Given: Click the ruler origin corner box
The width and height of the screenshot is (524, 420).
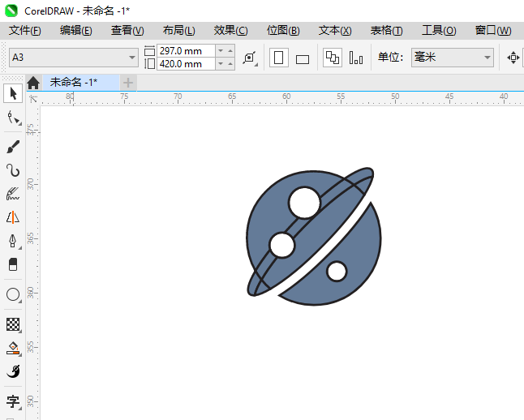Looking at the screenshot, I should point(33,99).
